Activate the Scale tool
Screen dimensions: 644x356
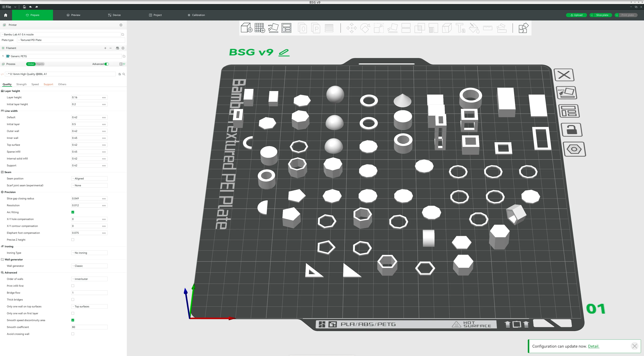click(x=379, y=28)
